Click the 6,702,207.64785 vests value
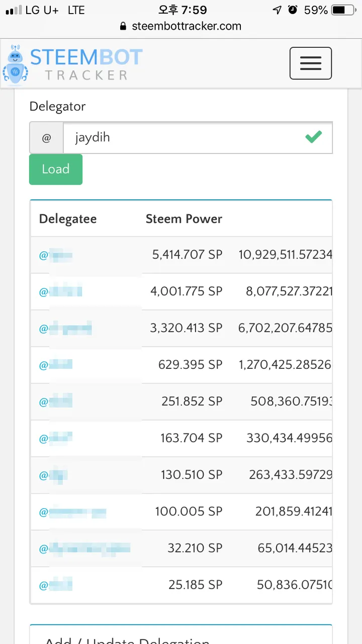 285,328
